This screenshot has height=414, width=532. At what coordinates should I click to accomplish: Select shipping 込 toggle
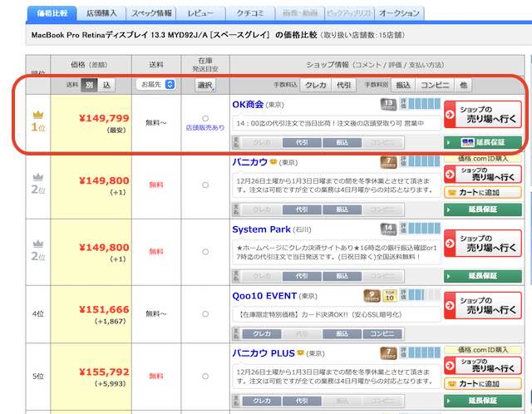pos(106,85)
